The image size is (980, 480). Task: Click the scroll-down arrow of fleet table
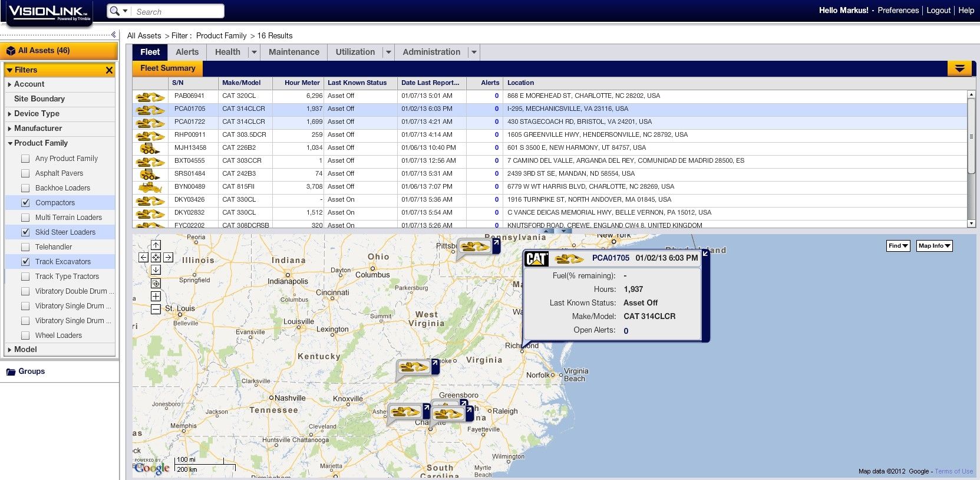click(971, 224)
